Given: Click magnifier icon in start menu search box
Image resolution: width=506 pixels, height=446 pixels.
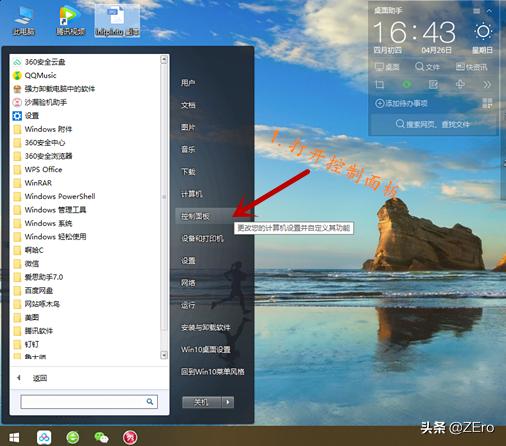Looking at the screenshot, I should coord(150,402).
